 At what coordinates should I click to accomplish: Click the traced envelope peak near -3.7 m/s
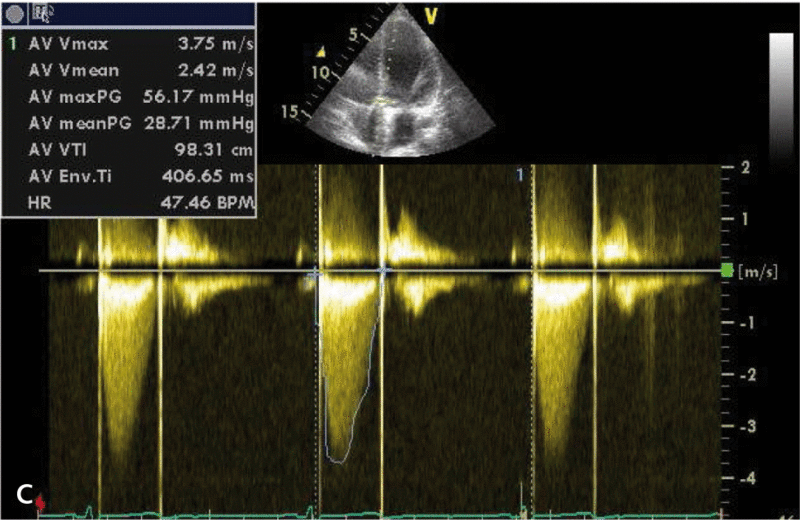click(338, 461)
